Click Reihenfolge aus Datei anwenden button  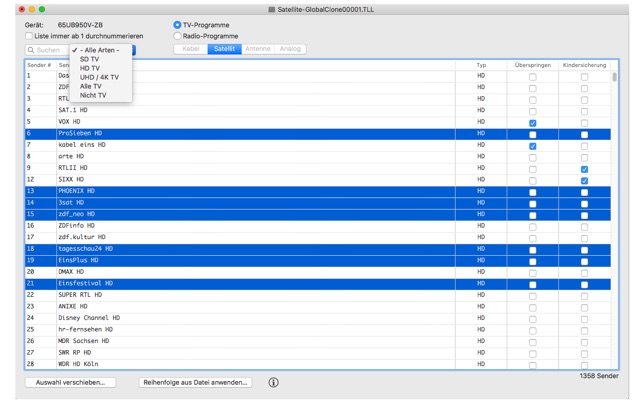click(195, 382)
